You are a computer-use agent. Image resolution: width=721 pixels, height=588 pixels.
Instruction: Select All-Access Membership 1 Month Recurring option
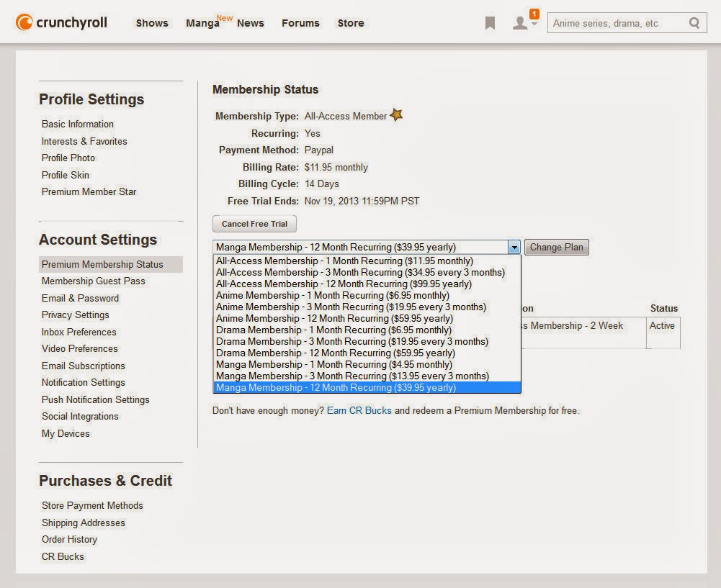pyautogui.click(x=367, y=261)
